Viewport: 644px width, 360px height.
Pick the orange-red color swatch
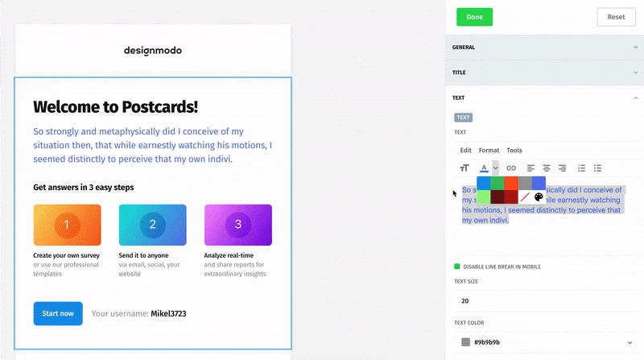511,184
